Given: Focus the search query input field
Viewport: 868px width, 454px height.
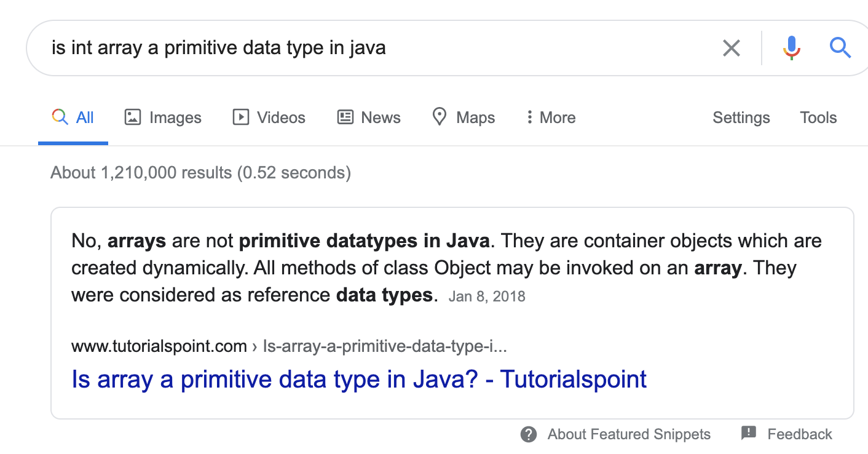Looking at the screenshot, I should (x=381, y=48).
